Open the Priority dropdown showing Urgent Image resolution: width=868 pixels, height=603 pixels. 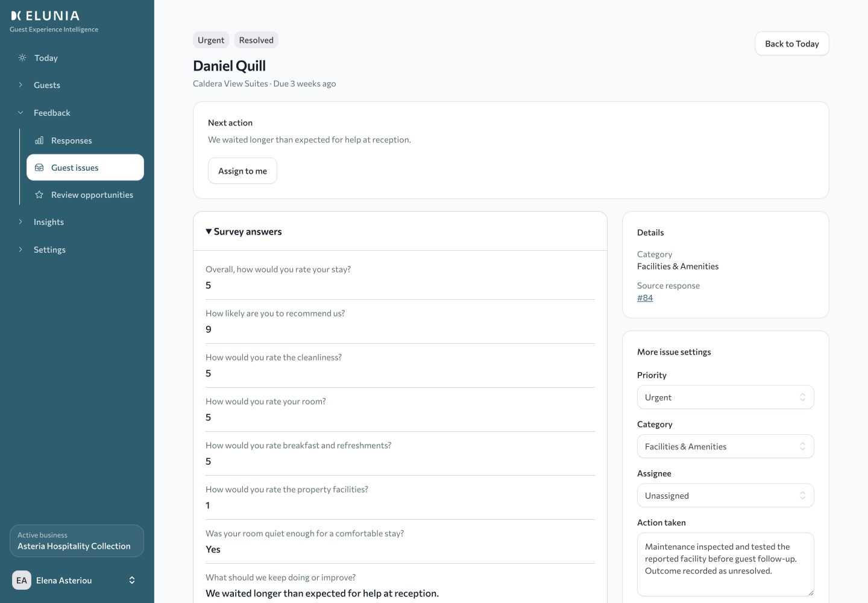pos(725,397)
